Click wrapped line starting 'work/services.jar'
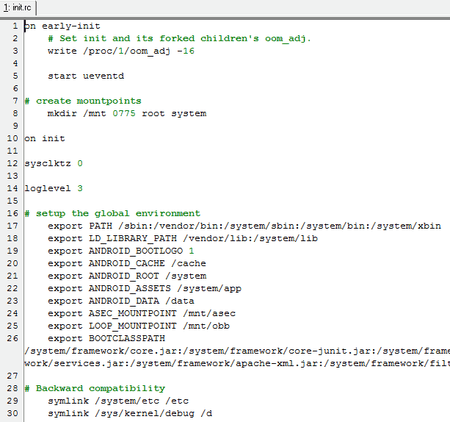Screen dimensions: 450x422 pos(237,363)
